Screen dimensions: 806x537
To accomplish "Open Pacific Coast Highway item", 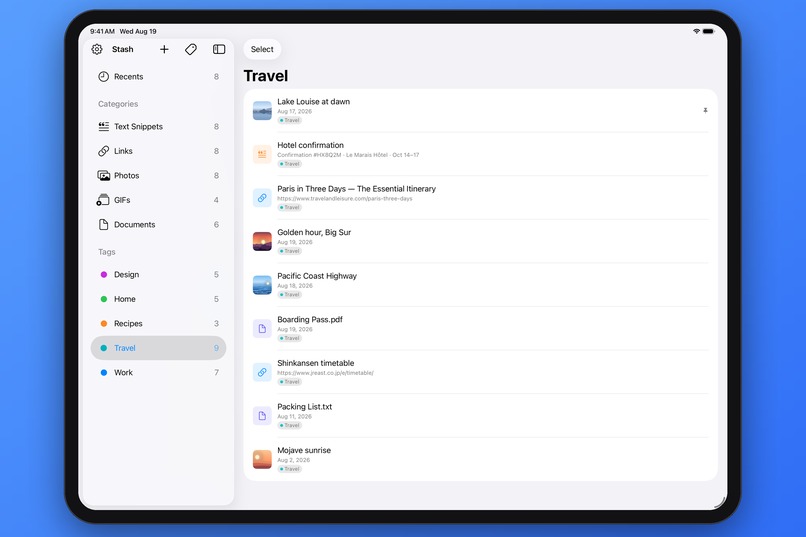I will click(481, 285).
